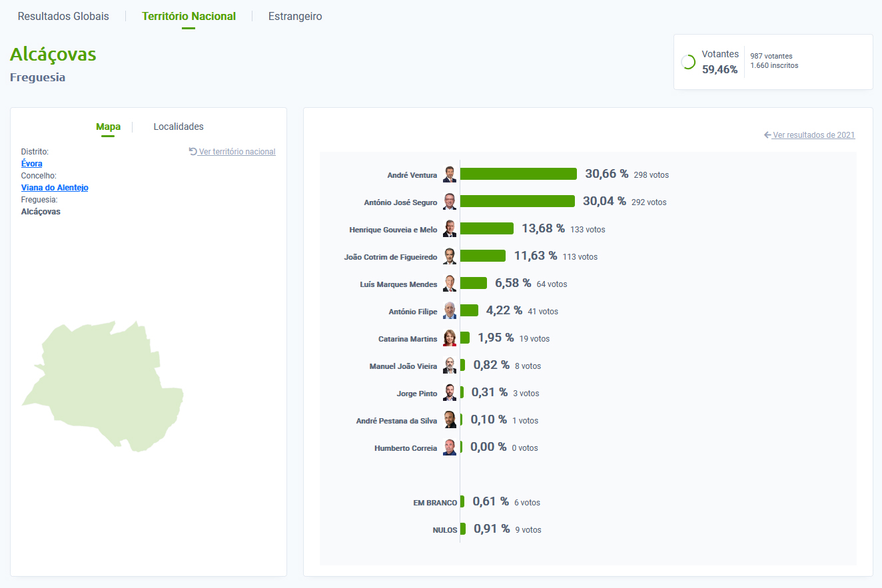This screenshot has height=588, width=882.
Task: Click Luís Marques Mendes' portrait
Action: click(x=450, y=284)
